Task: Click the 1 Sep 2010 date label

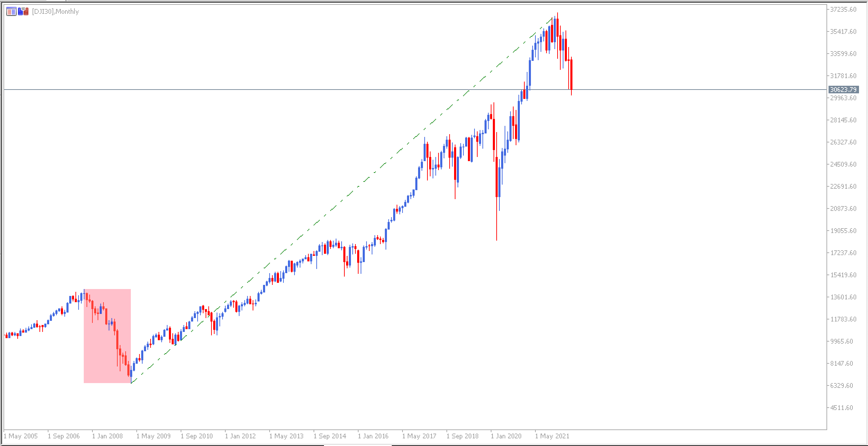Action: click(x=197, y=436)
